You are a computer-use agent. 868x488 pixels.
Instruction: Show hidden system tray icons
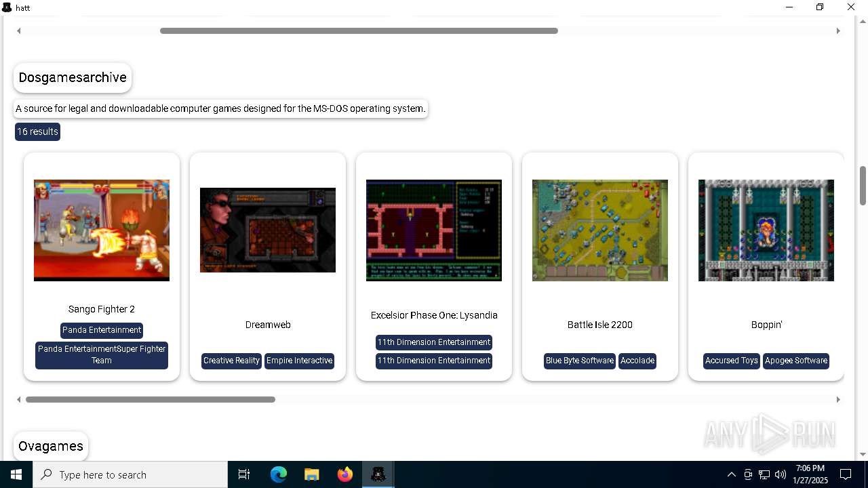(731, 474)
